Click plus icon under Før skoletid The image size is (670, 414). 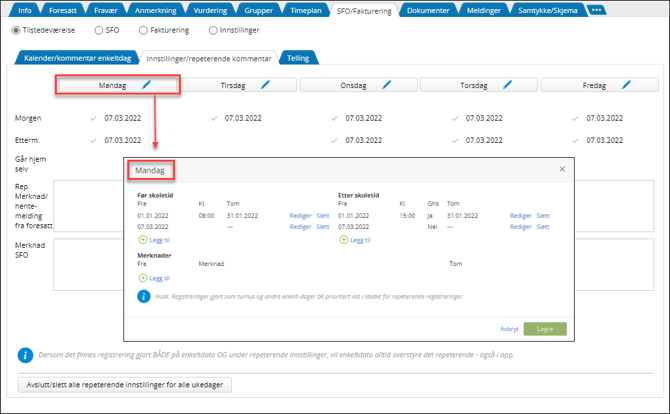143,240
